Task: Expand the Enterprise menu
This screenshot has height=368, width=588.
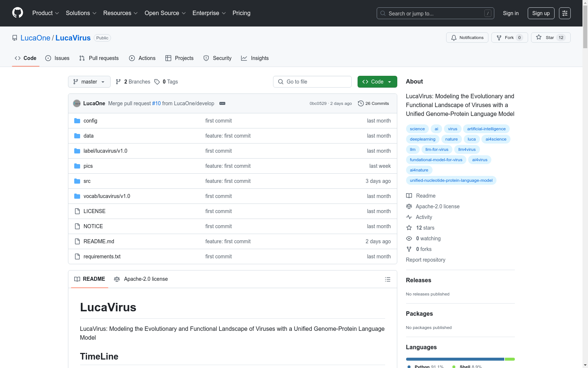Action: pos(209,13)
